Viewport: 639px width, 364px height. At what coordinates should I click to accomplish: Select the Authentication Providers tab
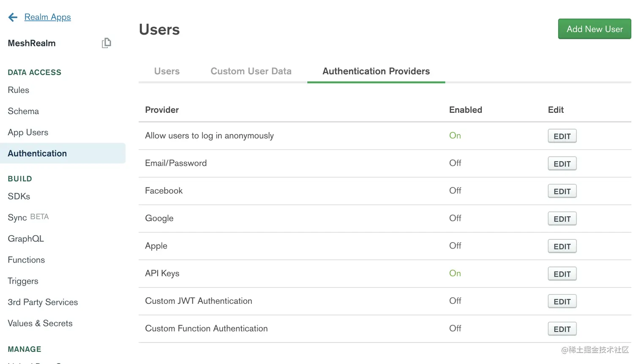tap(376, 71)
